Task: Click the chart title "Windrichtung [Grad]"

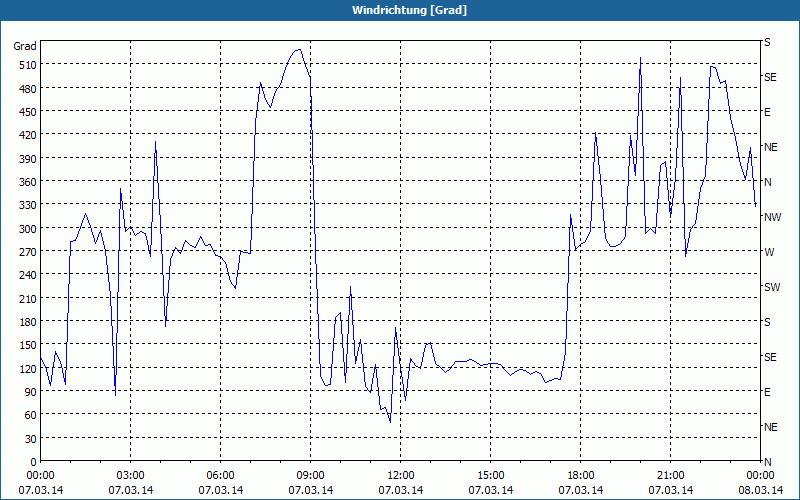Action: 409,10
